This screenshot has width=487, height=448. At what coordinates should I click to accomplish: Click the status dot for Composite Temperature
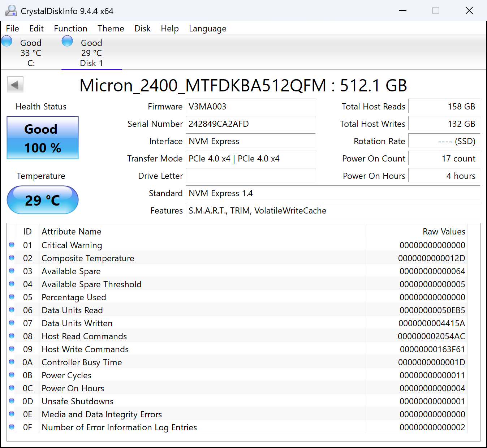[x=12, y=258]
